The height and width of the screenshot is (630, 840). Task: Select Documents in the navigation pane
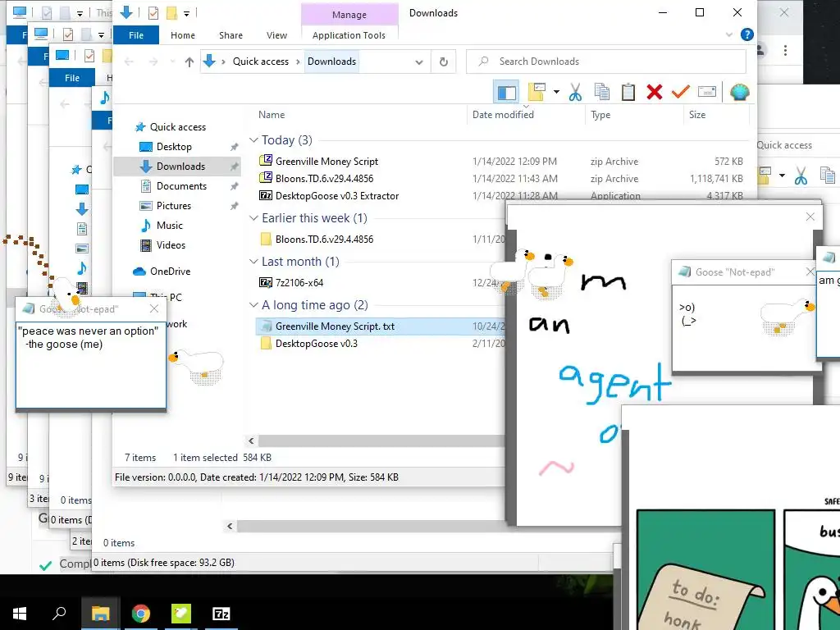(x=181, y=186)
